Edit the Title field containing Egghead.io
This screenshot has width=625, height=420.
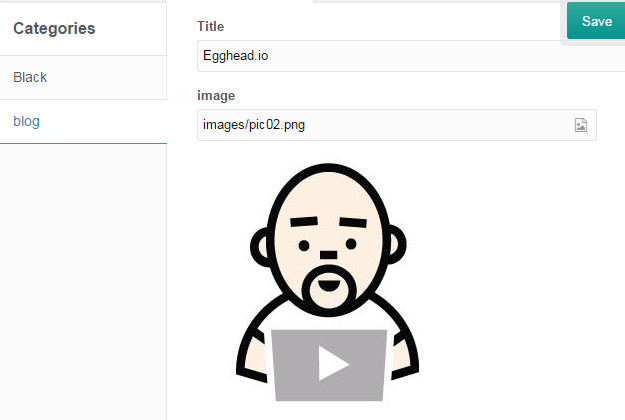pos(411,56)
